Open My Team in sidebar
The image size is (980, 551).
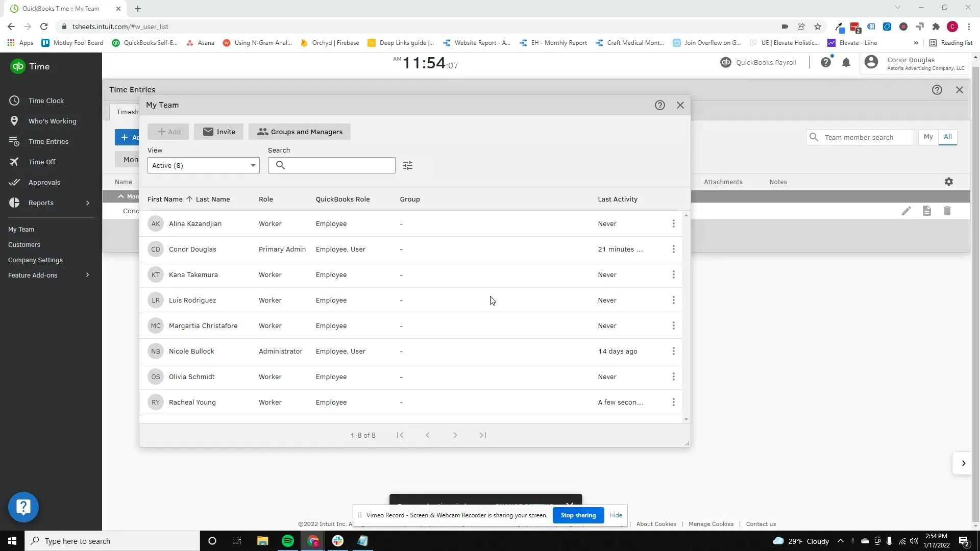point(21,229)
